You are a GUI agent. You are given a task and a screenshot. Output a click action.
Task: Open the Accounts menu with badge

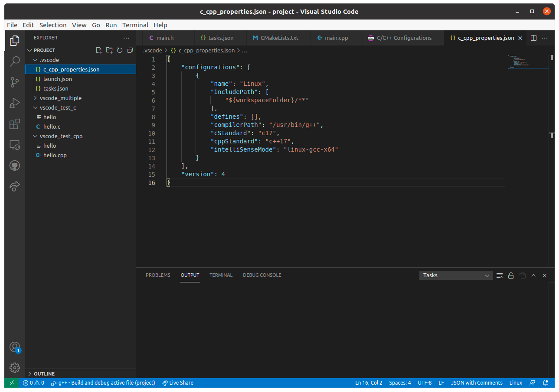click(x=15, y=347)
